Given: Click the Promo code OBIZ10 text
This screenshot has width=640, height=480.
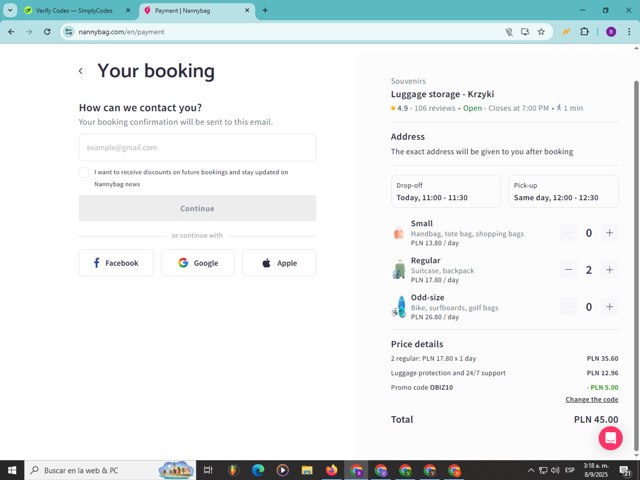Looking at the screenshot, I should tap(422, 387).
